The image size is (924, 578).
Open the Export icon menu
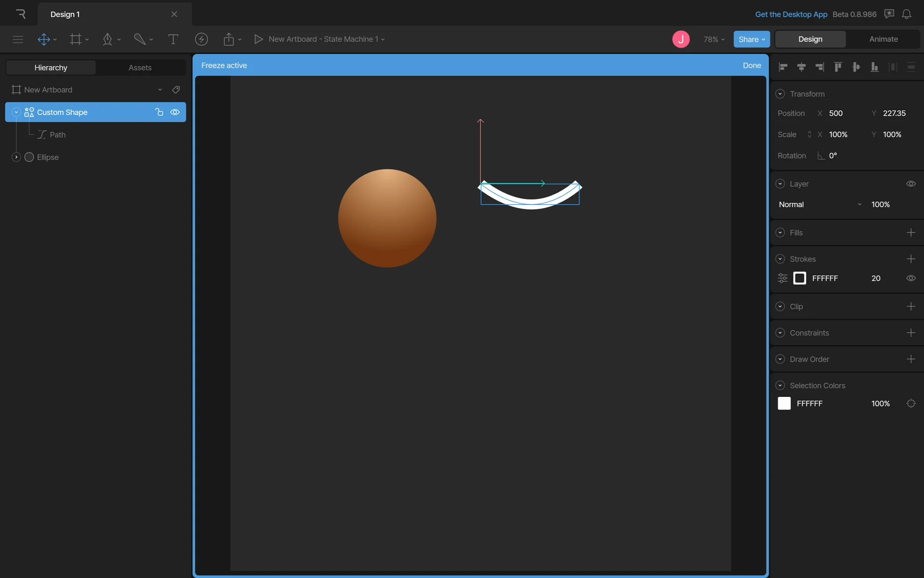pos(229,39)
